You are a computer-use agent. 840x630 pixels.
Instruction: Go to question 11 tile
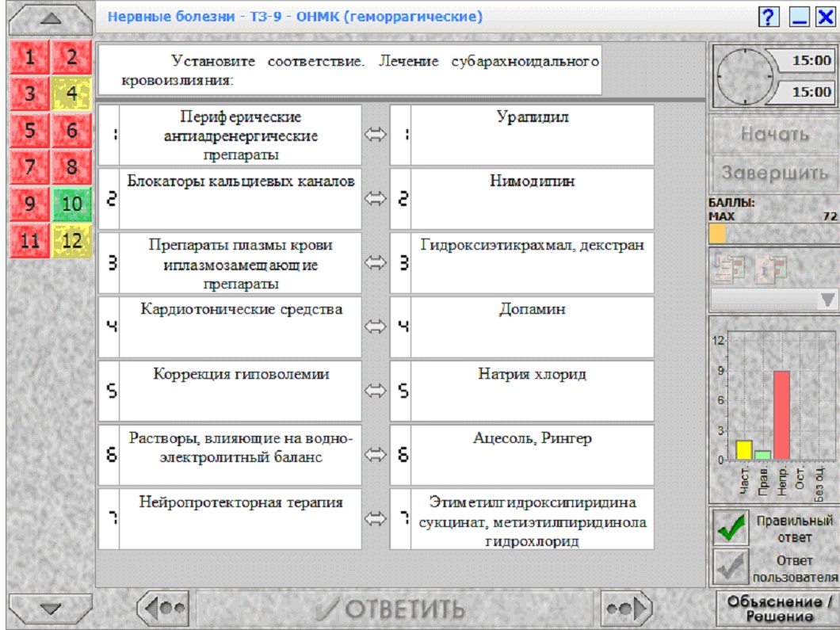(x=29, y=241)
